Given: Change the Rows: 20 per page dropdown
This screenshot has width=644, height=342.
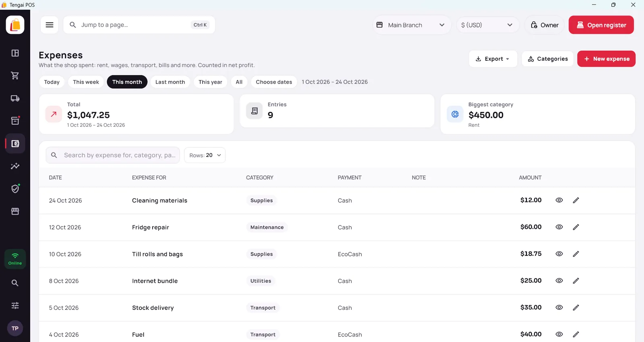Looking at the screenshot, I should pos(205,155).
